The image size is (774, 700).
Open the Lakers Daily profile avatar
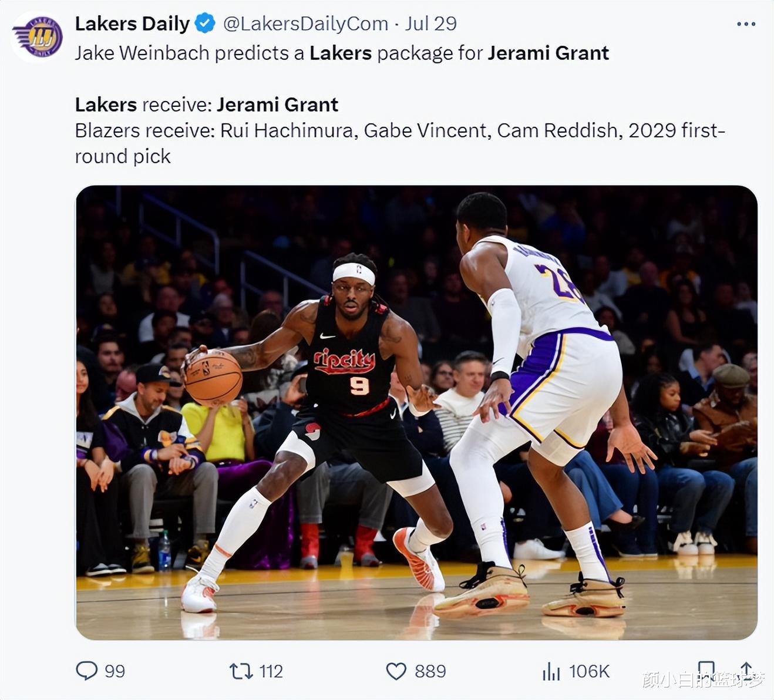click(x=38, y=36)
